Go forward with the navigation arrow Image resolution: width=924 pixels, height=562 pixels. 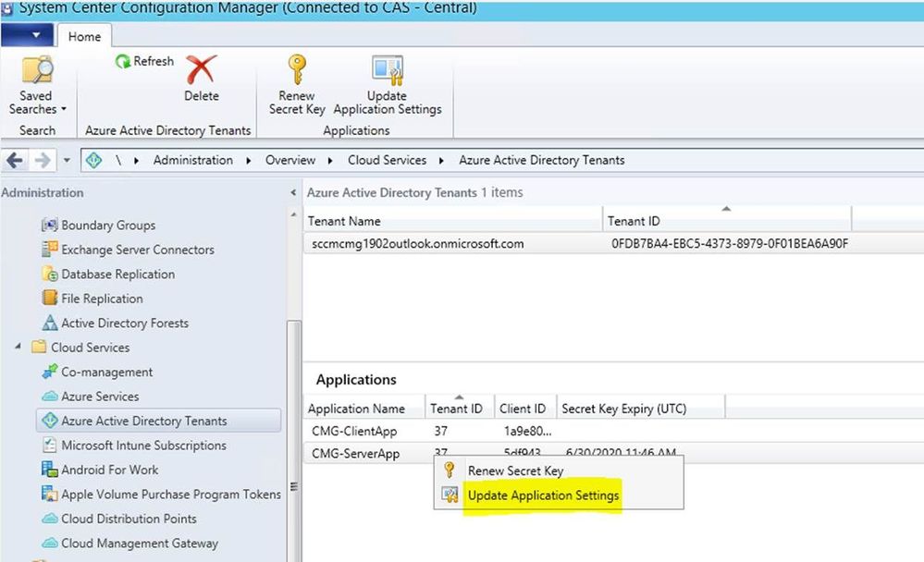click(42, 160)
